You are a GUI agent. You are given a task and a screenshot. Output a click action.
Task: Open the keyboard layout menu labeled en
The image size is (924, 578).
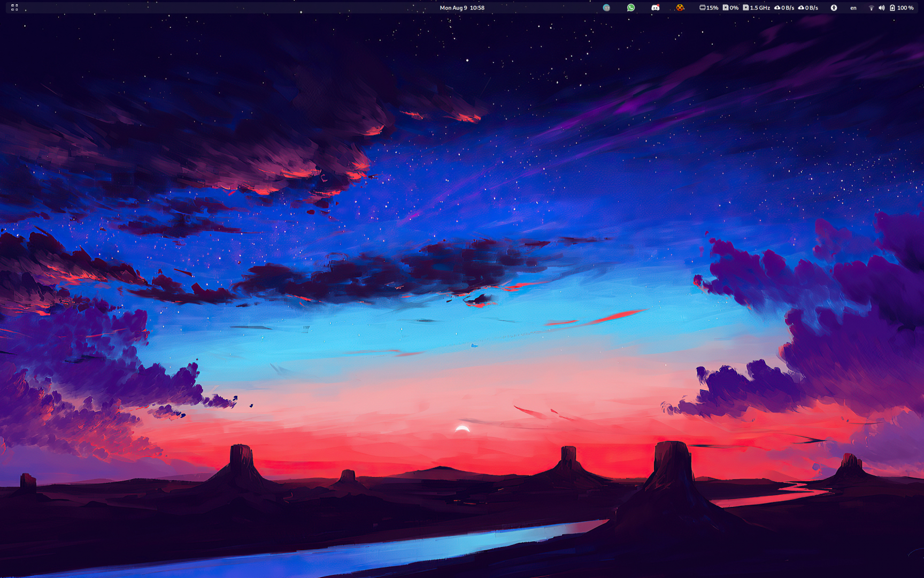click(853, 7)
